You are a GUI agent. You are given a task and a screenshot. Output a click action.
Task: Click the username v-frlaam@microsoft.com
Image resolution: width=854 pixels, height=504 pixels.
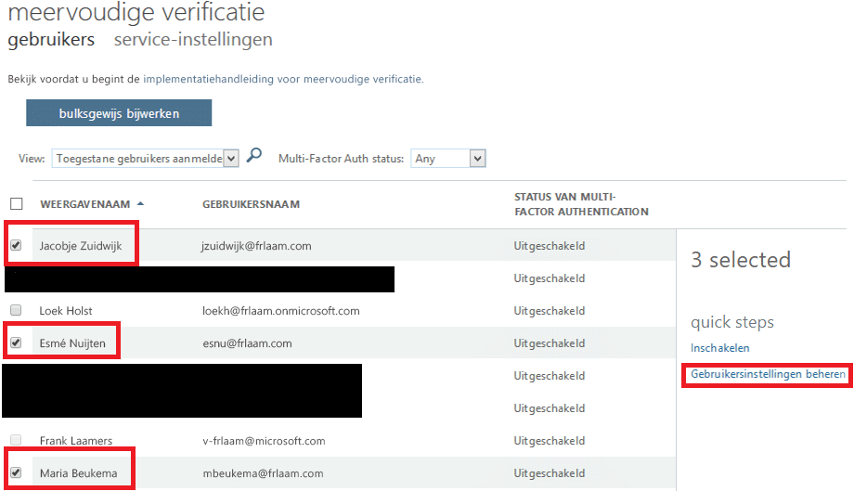265,441
